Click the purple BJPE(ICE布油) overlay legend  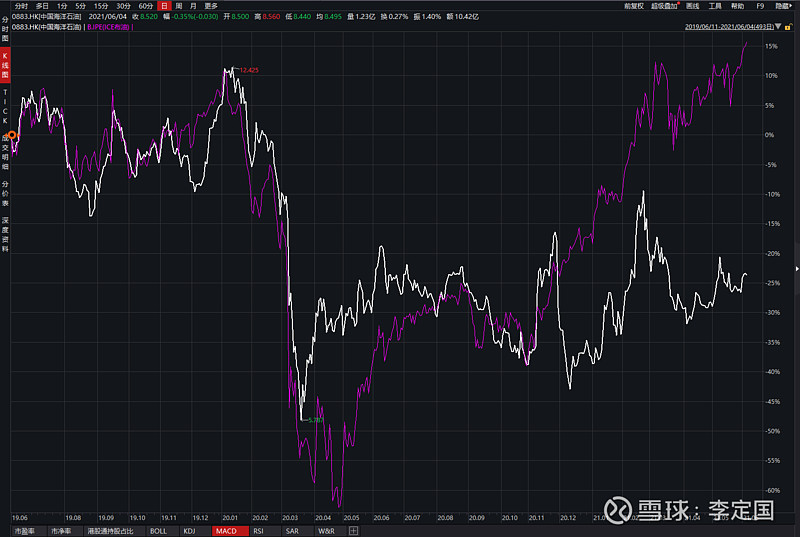[108, 27]
